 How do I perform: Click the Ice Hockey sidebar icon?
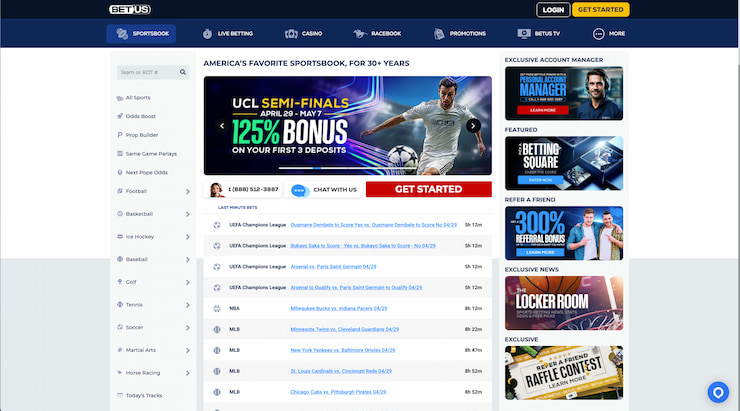click(120, 236)
